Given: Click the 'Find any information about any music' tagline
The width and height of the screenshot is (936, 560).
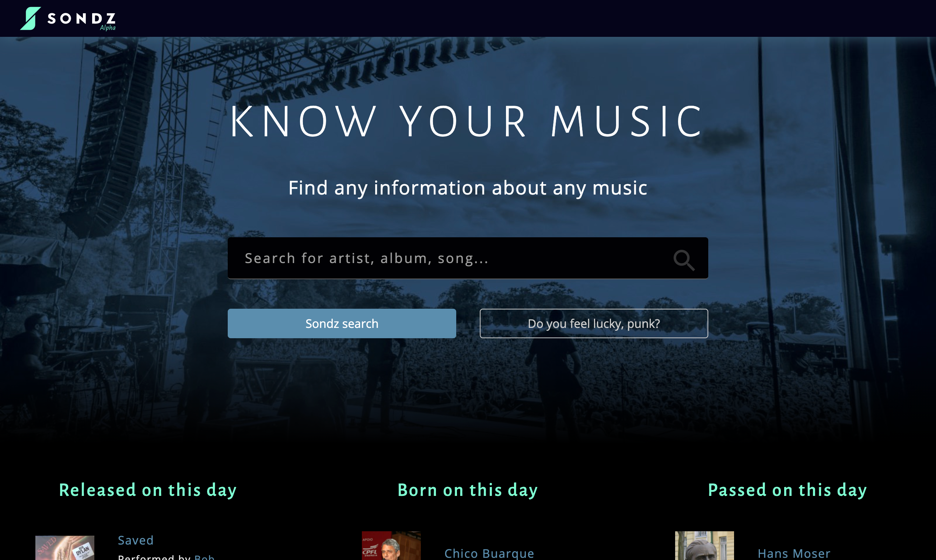Looking at the screenshot, I should tap(468, 188).
